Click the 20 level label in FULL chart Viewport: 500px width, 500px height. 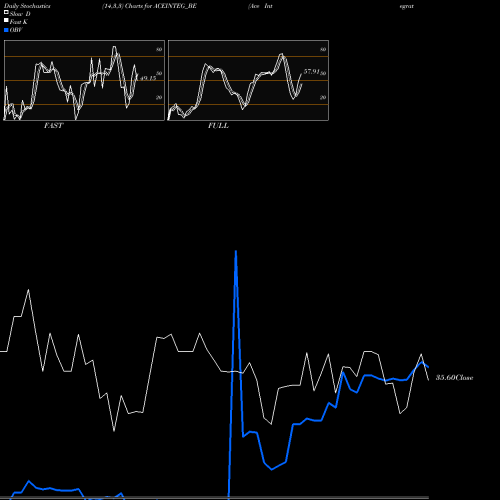point(323,97)
